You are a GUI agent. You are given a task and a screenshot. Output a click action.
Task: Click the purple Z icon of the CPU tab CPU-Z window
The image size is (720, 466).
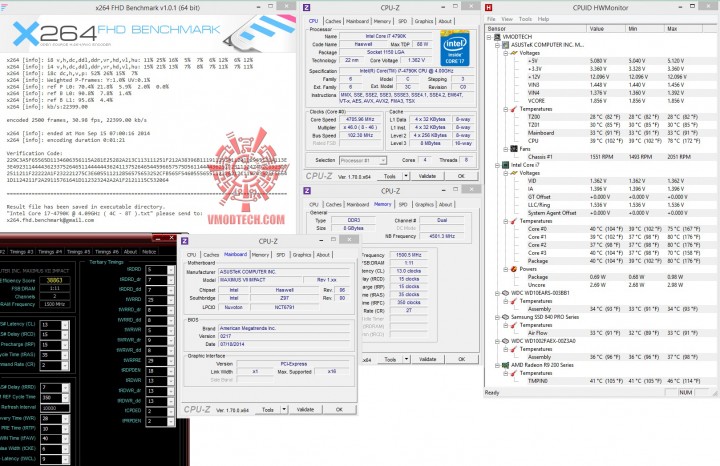tap(307, 7)
